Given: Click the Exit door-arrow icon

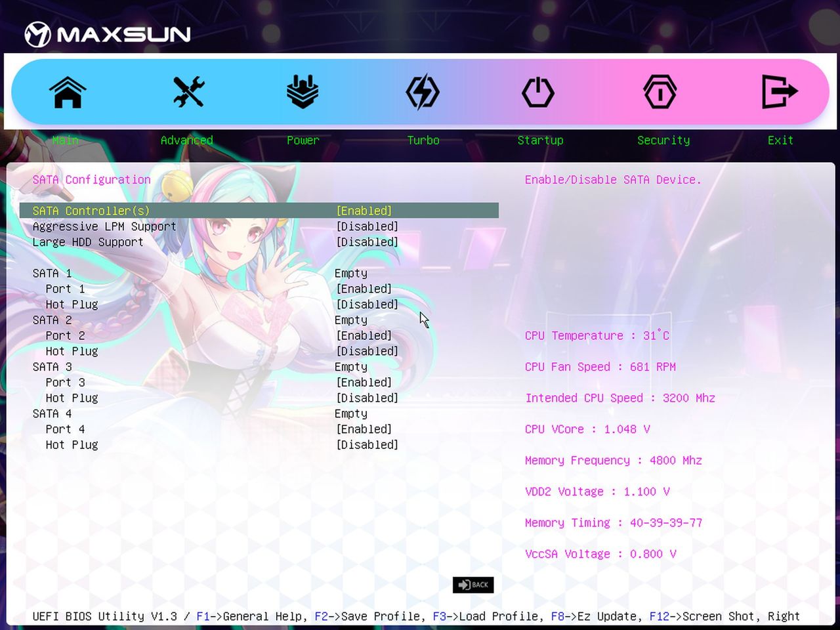Looking at the screenshot, I should tap(780, 91).
